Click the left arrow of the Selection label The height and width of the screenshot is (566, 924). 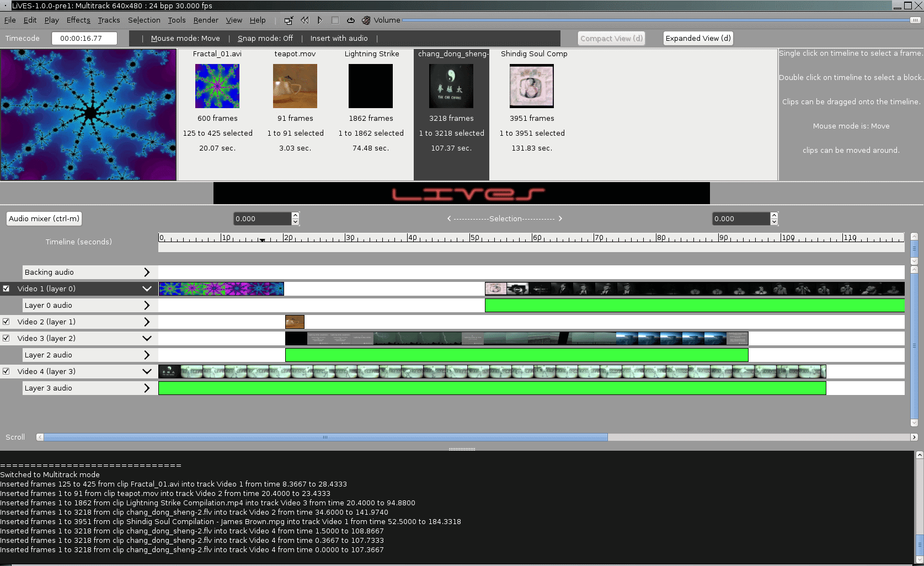pos(449,218)
